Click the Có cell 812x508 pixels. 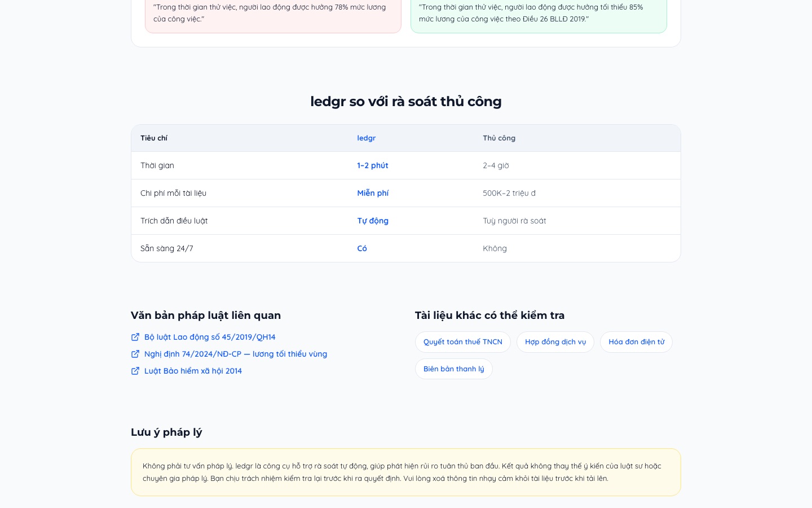pyautogui.click(x=362, y=248)
